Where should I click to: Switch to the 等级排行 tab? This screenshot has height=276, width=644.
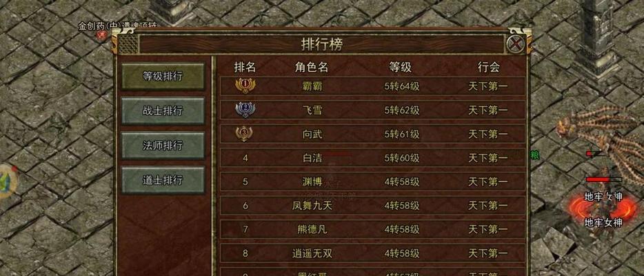pyautogui.click(x=163, y=77)
